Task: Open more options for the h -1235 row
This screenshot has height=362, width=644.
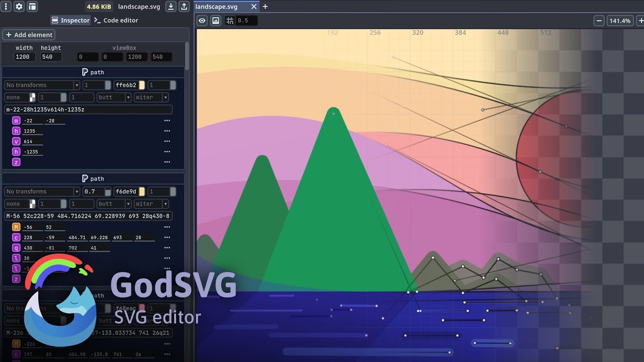Action: 167,152
